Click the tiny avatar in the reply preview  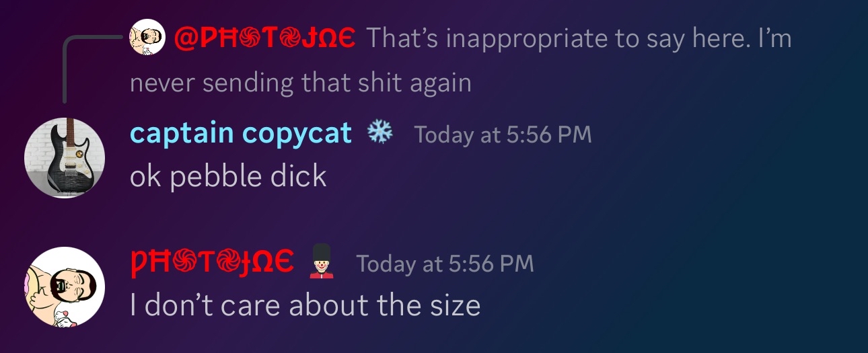(x=147, y=37)
